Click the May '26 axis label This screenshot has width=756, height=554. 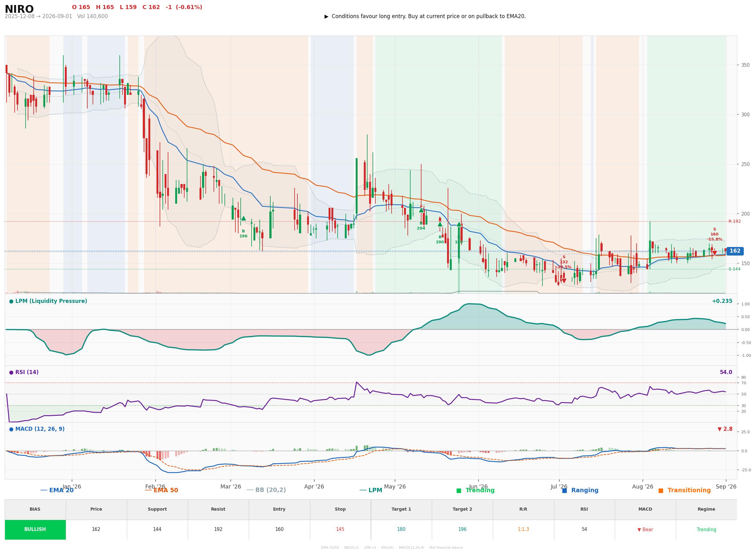pos(395,487)
